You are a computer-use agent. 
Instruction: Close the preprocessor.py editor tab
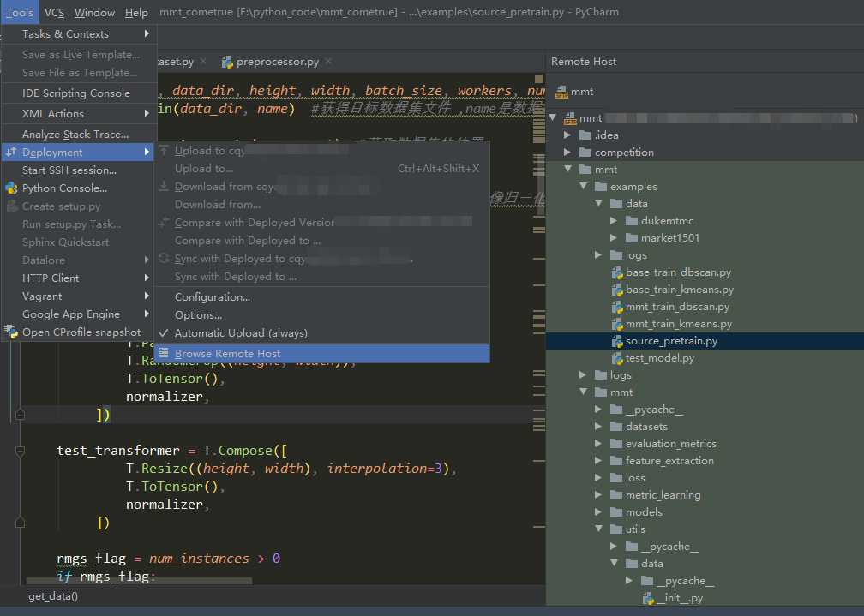(328, 62)
